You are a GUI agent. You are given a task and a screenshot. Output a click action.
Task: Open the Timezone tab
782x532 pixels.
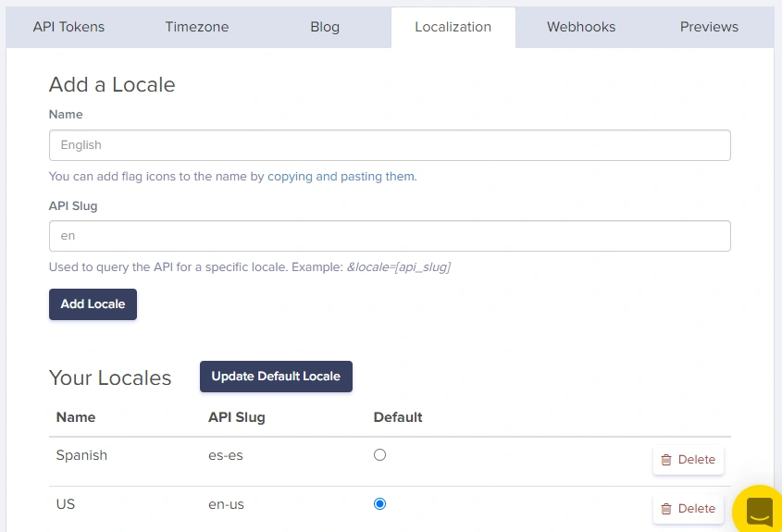coord(197,27)
